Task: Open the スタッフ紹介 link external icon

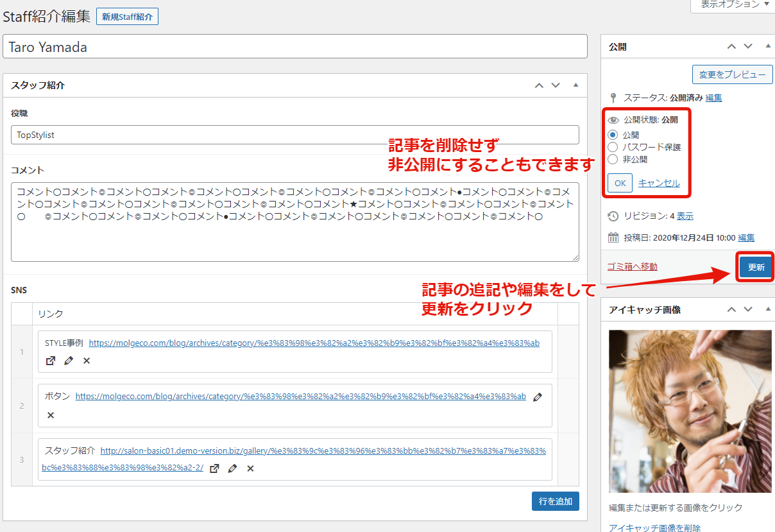Action: tap(215, 468)
